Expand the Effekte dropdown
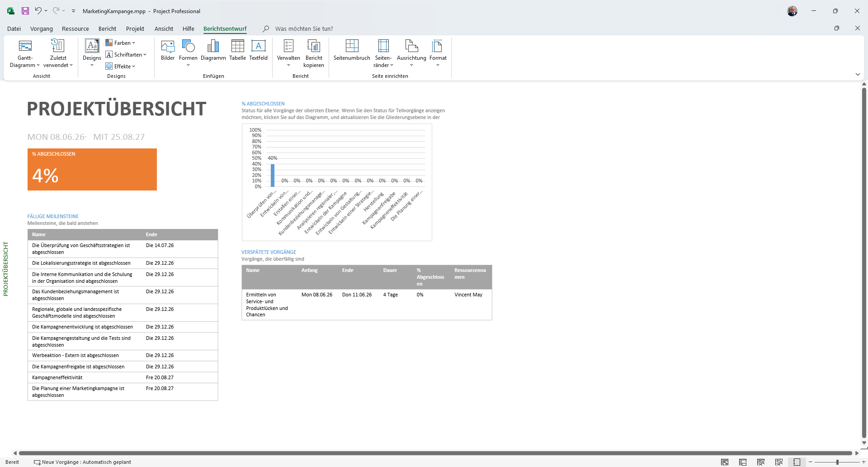 tap(120, 66)
